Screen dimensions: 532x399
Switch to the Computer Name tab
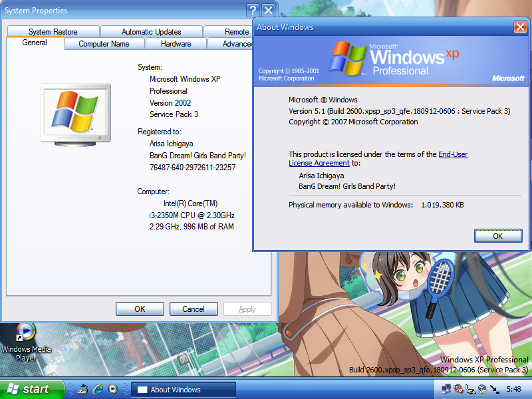point(104,44)
